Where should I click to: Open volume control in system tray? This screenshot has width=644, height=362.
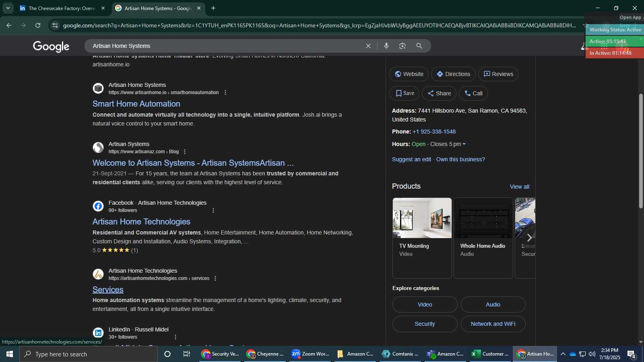click(x=592, y=354)
